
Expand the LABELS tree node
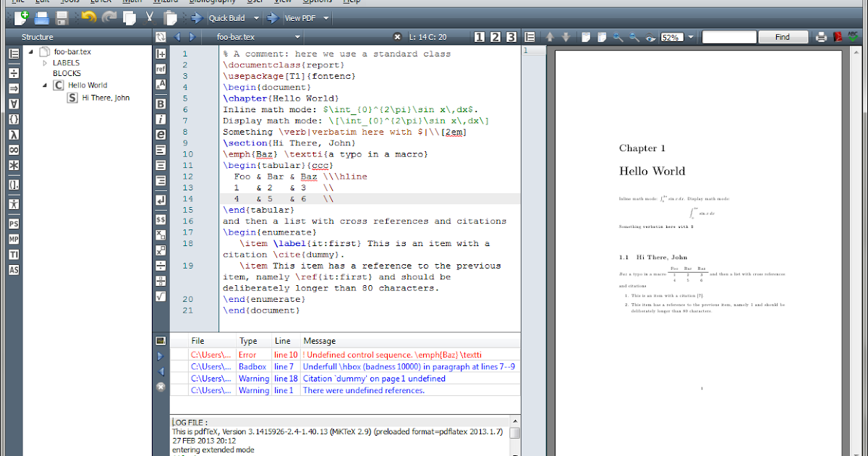tap(45, 63)
